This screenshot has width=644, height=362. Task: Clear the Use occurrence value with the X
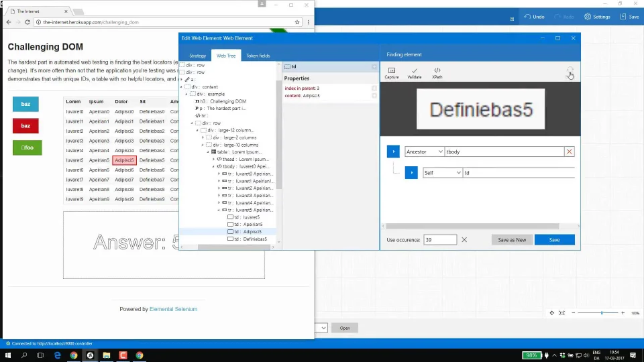pyautogui.click(x=464, y=240)
